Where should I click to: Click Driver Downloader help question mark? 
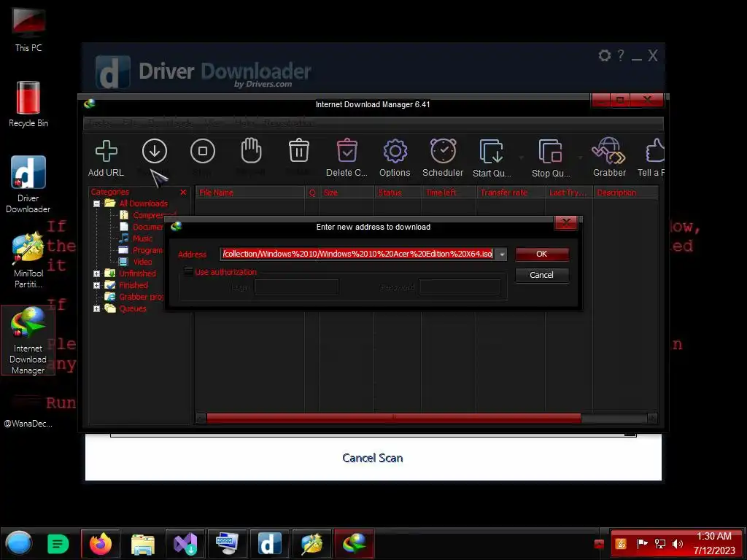coord(620,55)
